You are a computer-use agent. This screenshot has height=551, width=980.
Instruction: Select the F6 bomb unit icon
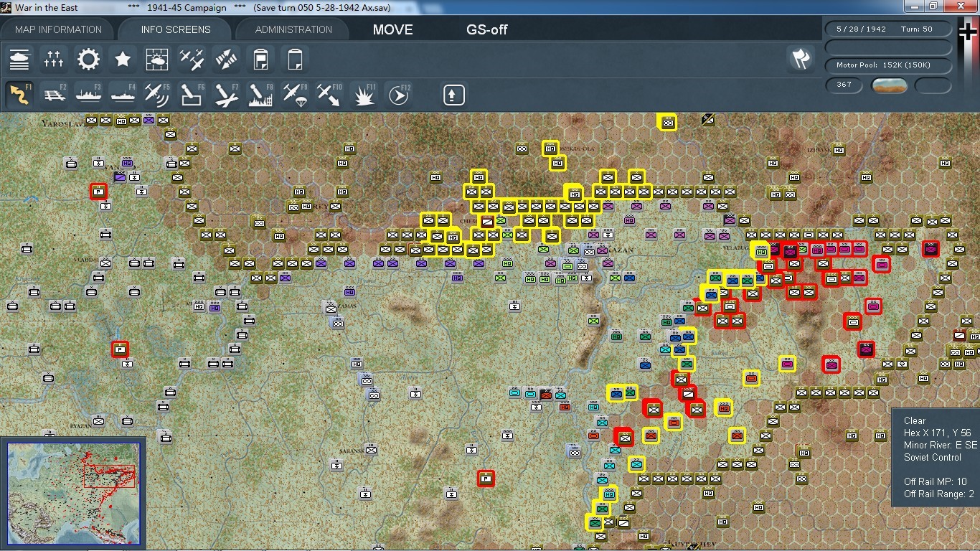(x=192, y=95)
